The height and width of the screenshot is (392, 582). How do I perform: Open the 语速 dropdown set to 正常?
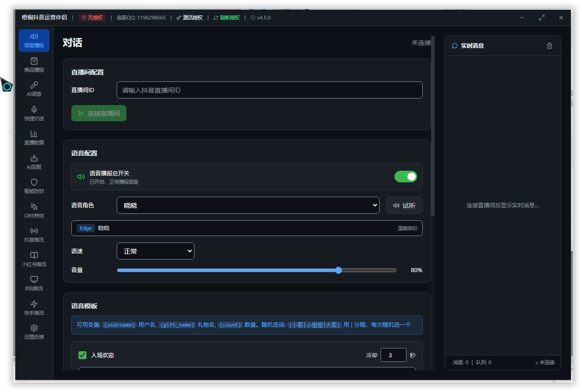(x=155, y=251)
